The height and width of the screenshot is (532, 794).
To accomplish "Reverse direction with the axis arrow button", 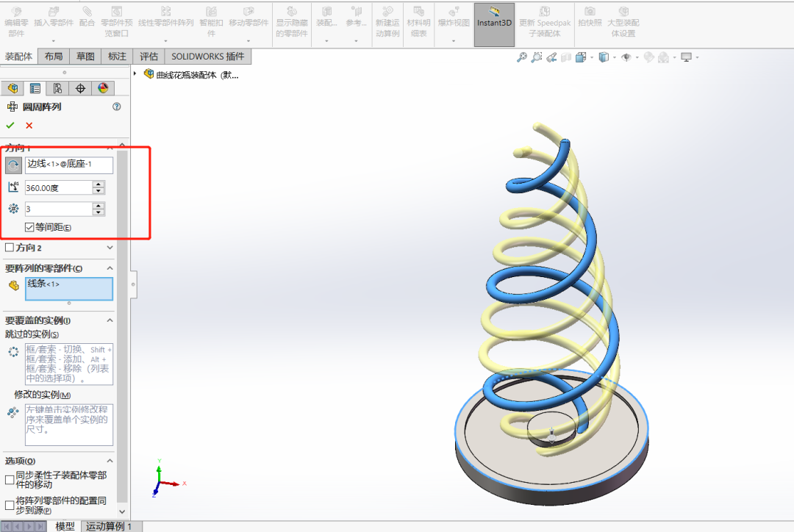I will point(13,165).
